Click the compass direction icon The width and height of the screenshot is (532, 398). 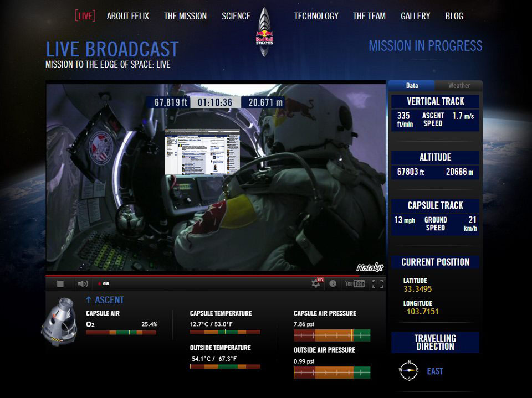coord(408,370)
